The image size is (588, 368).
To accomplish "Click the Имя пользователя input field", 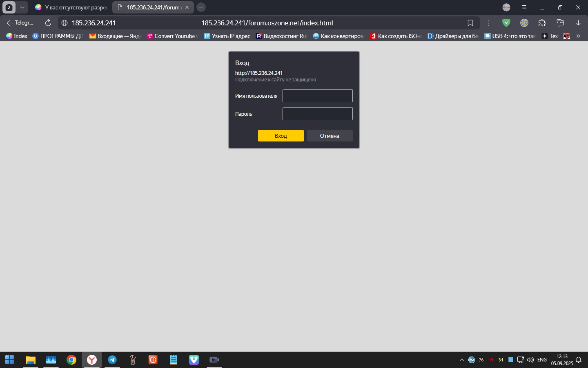I will [x=317, y=96].
